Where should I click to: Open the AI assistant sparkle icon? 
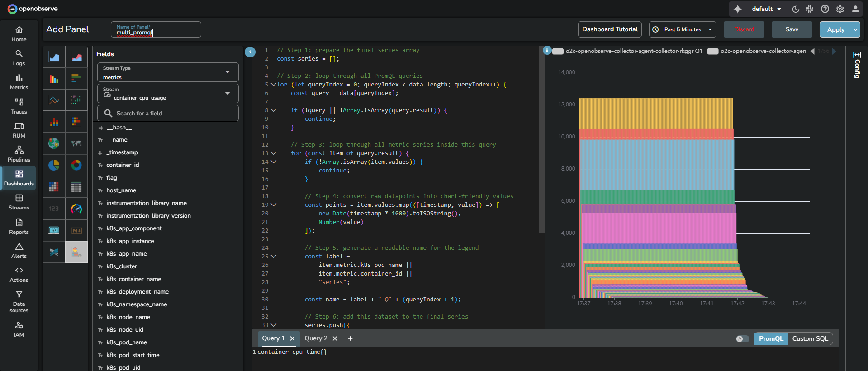tap(738, 9)
